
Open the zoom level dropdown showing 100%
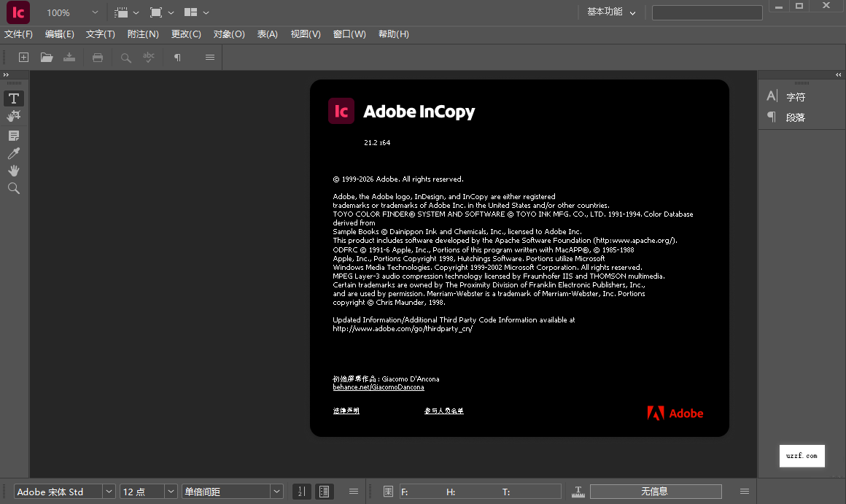point(69,12)
